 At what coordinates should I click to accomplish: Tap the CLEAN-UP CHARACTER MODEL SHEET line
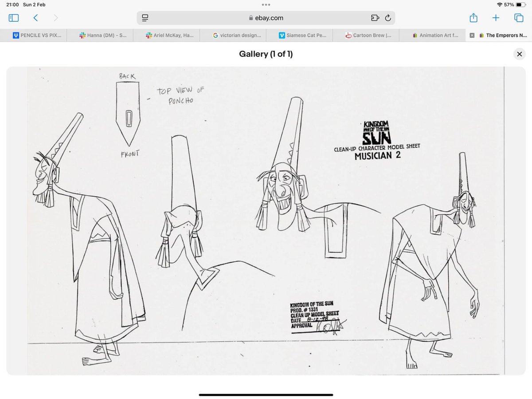tap(377, 149)
